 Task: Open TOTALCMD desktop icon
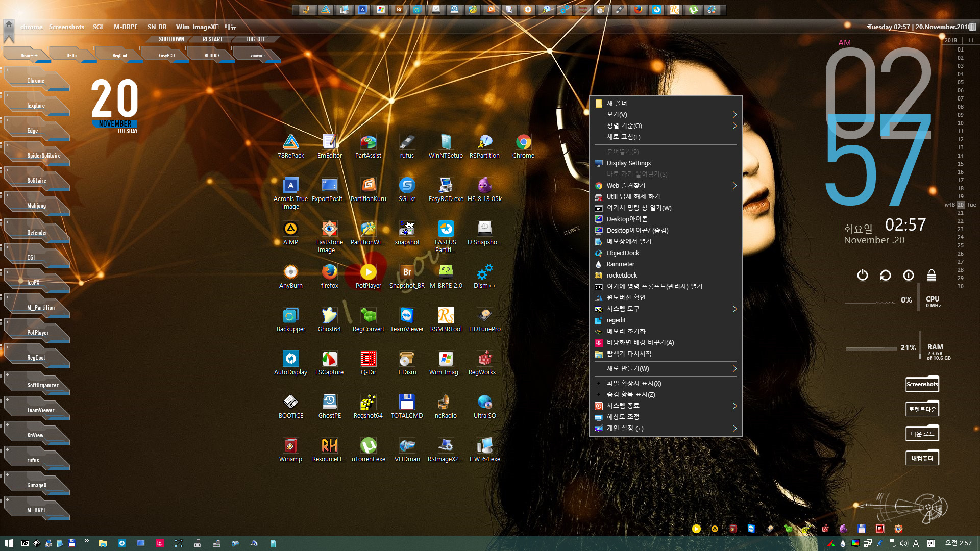point(407,406)
